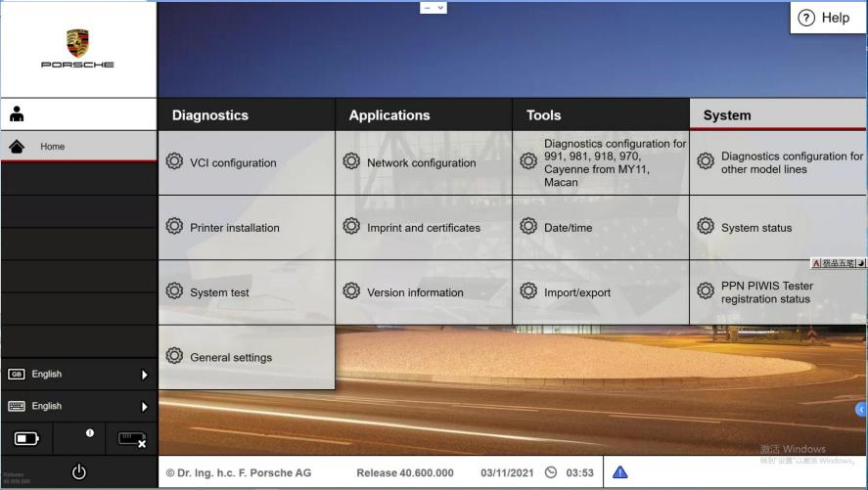Image resolution: width=868 pixels, height=490 pixels.
Task: Open Version information
Action: (415, 292)
